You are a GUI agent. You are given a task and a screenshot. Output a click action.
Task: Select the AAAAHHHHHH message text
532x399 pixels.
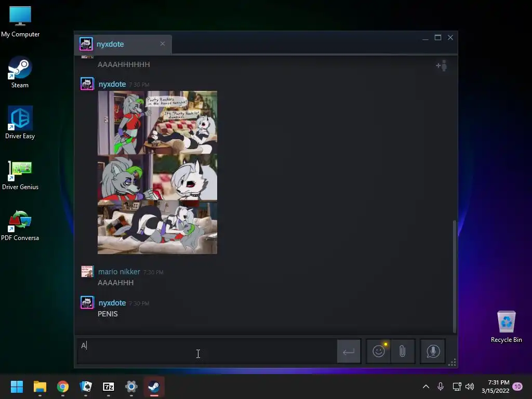tap(124, 64)
